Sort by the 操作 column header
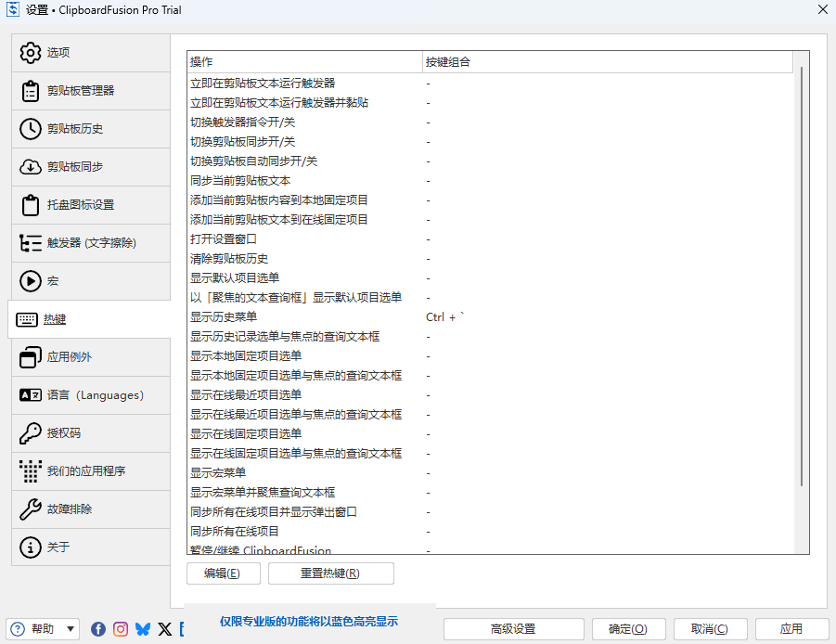Image resolution: width=836 pixels, height=644 pixels. tap(304, 62)
